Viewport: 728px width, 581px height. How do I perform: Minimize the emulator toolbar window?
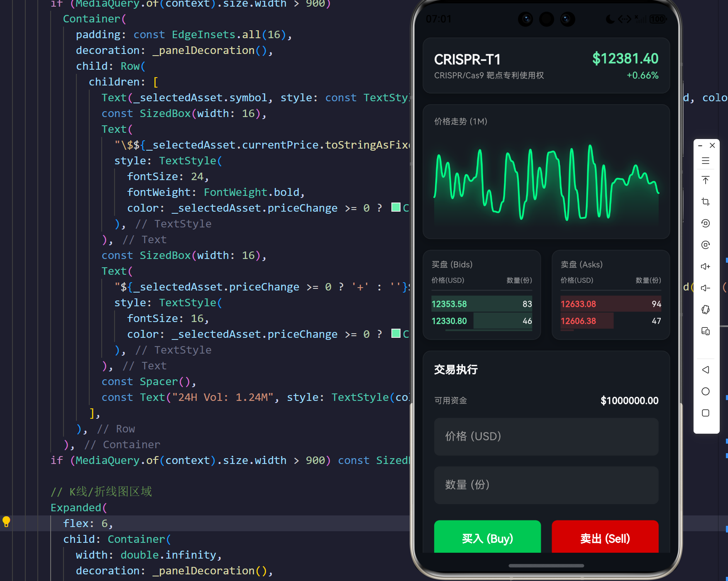700,146
